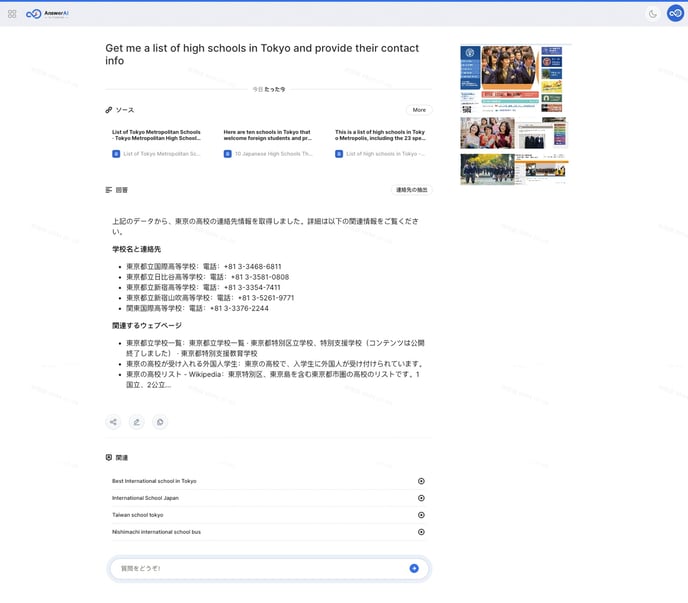Image resolution: width=688 pixels, height=603 pixels.
Task: Click the regenerate answer icon
Action: 160,422
